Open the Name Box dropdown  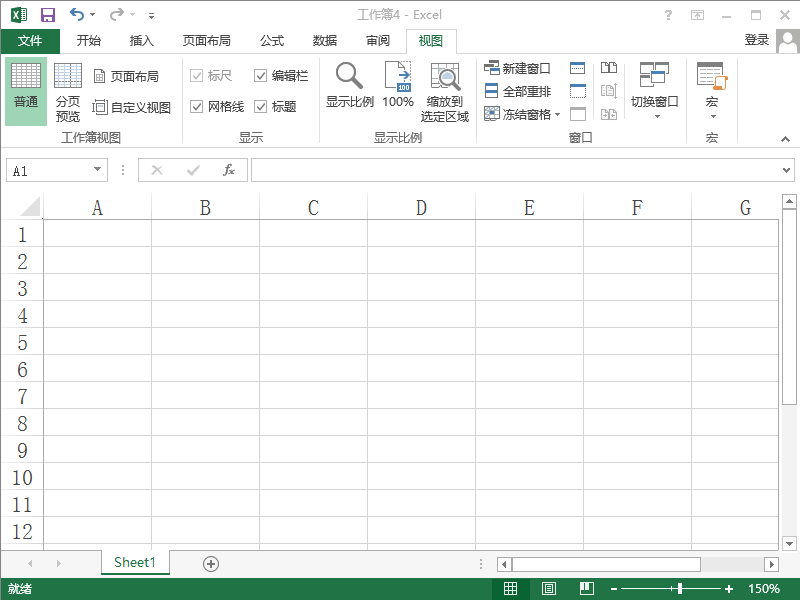[x=99, y=169]
